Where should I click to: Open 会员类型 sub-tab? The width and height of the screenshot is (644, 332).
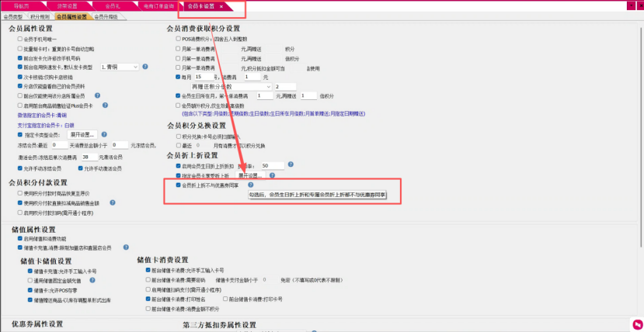point(12,17)
